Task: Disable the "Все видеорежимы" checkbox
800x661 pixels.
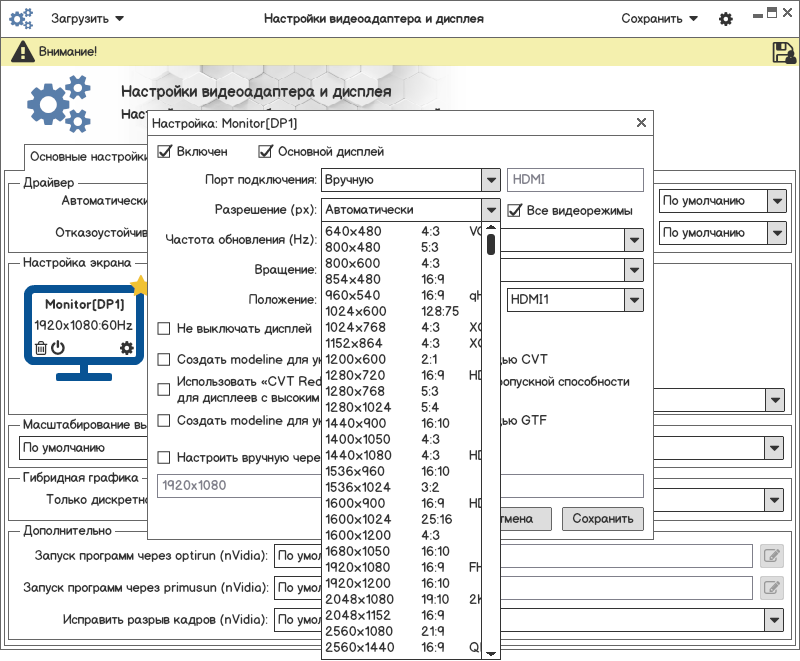Action: tap(515, 211)
